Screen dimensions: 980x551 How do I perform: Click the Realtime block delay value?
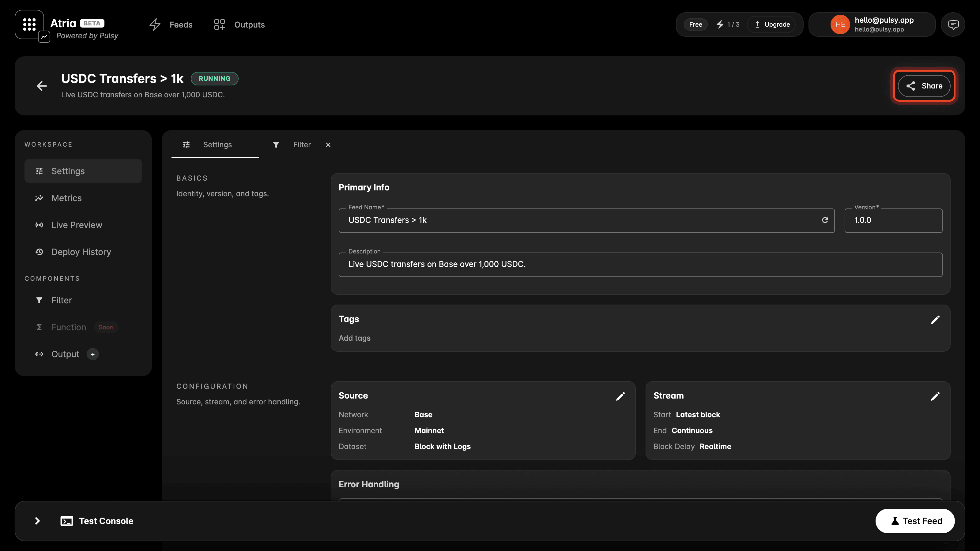pos(715,447)
